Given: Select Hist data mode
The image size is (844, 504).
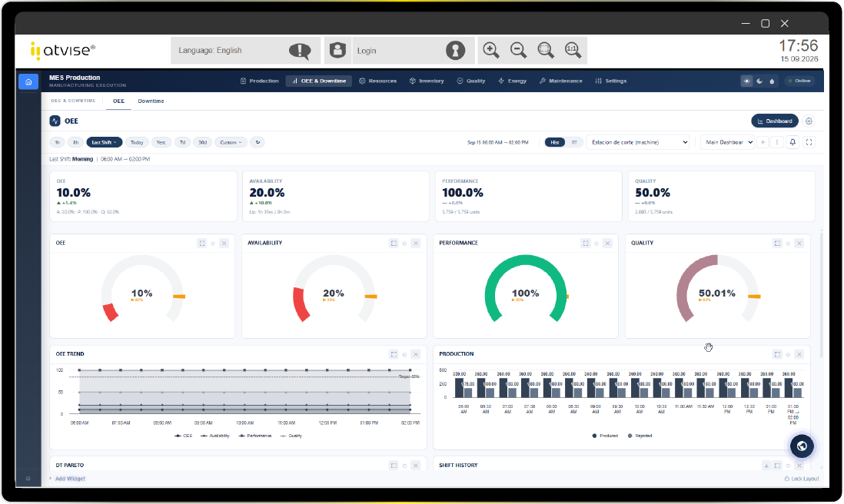Looking at the screenshot, I should tap(554, 143).
